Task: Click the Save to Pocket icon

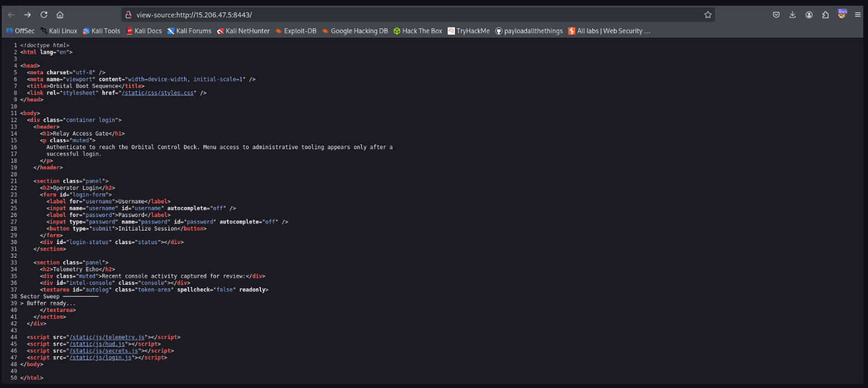Action: (776, 14)
